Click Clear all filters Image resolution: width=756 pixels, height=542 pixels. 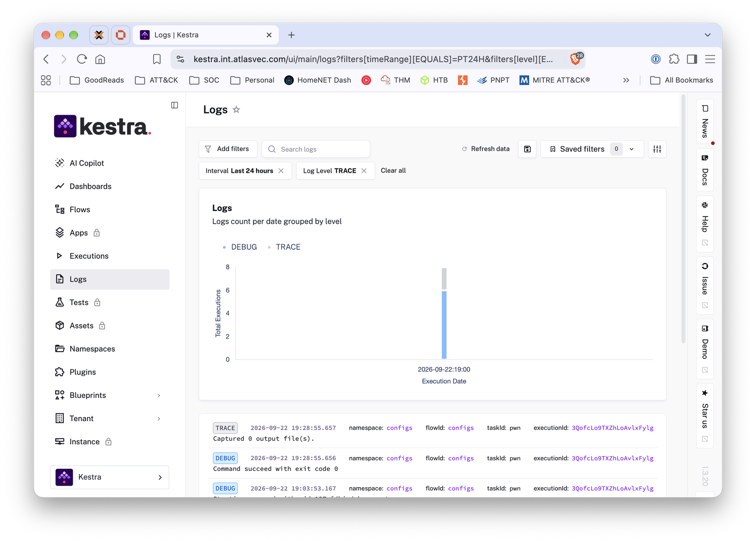click(x=393, y=171)
